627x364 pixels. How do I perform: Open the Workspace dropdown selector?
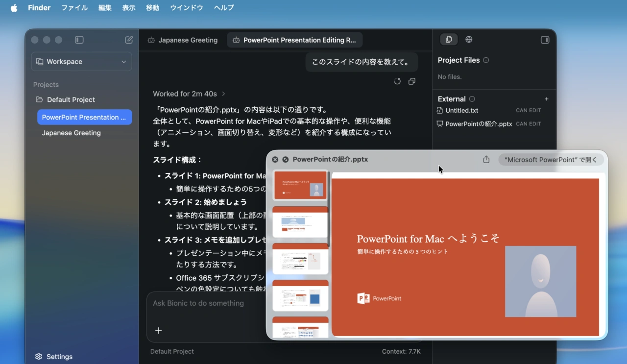click(x=81, y=62)
